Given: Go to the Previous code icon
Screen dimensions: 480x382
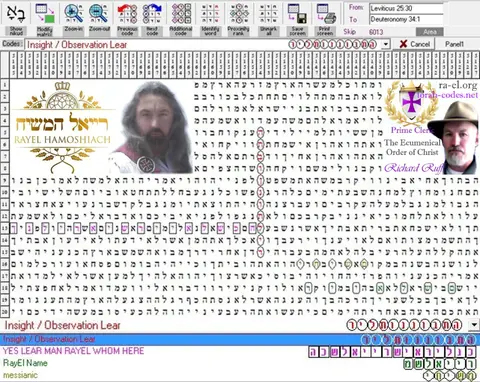Looking at the screenshot, I should pyautogui.click(x=127, y=18).
